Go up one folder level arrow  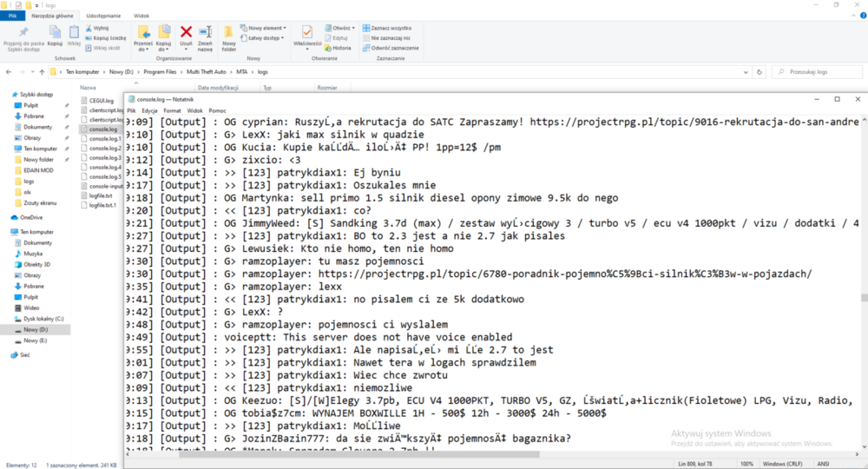[x=42, y=72]
